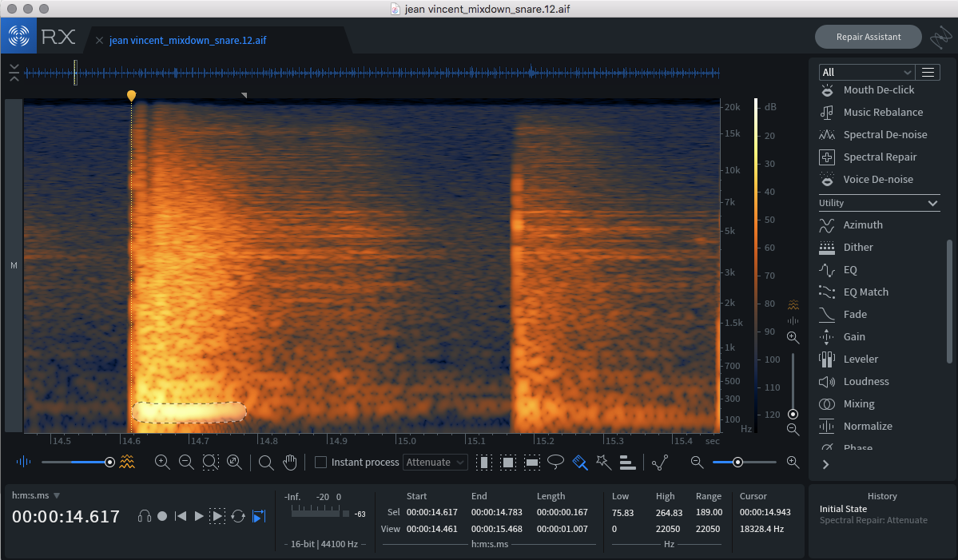Close the jean vincent_mixdown_snare.12.aif tab

(99, 40)
